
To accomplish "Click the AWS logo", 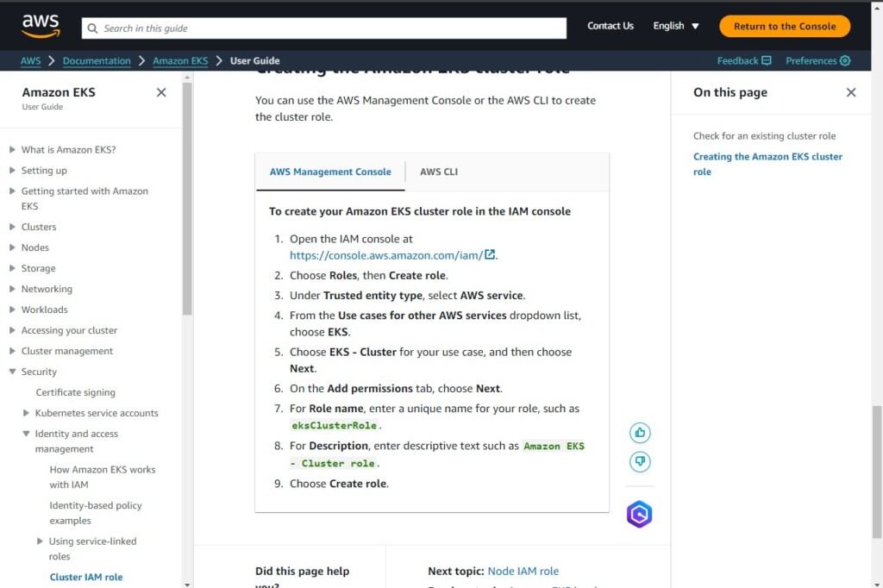I will point(41,26).
